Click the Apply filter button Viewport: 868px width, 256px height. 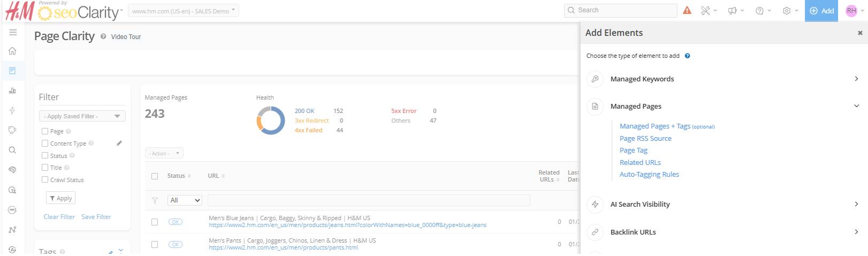[60, 198]
